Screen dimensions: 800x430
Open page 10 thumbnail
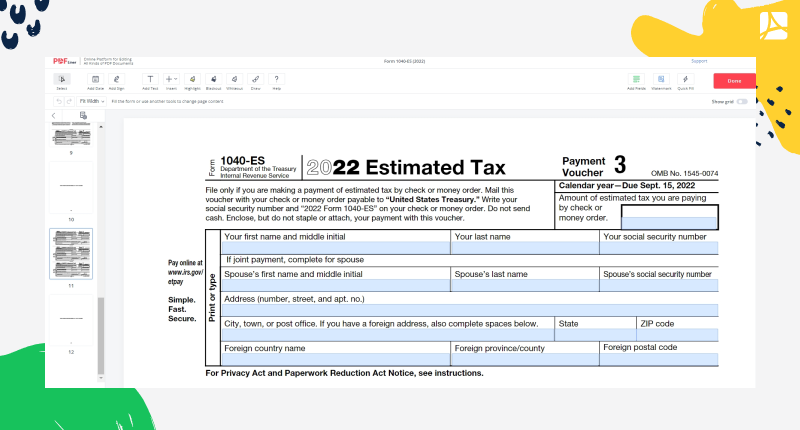(71, 187)
